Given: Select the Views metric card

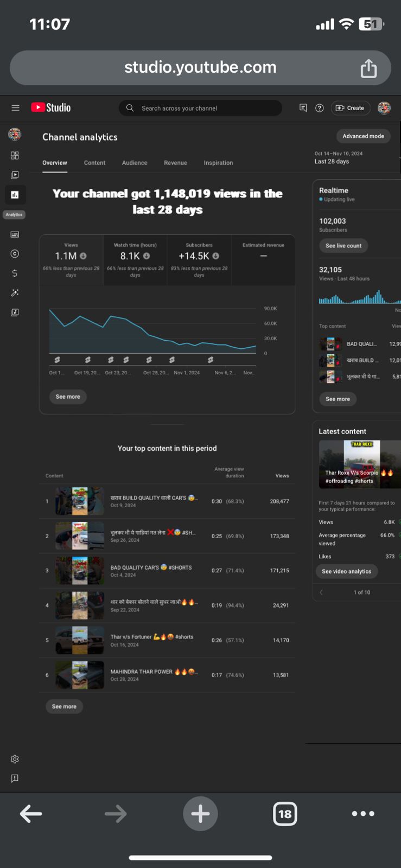Looking at the screenshot, I should [x=71, y=260].
